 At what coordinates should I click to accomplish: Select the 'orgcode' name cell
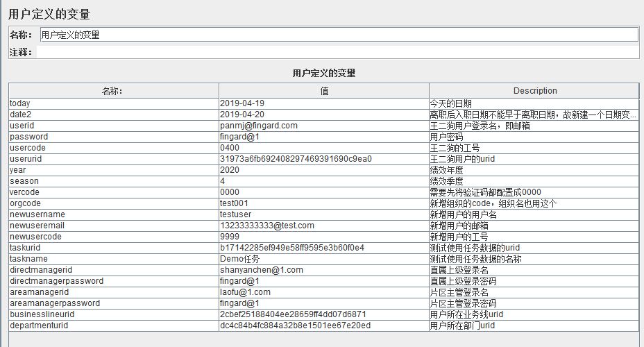[x=114, y=203]
